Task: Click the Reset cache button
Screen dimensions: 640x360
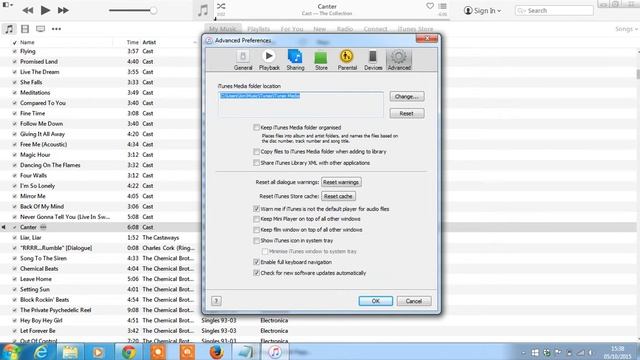Action: pos(338,196)
